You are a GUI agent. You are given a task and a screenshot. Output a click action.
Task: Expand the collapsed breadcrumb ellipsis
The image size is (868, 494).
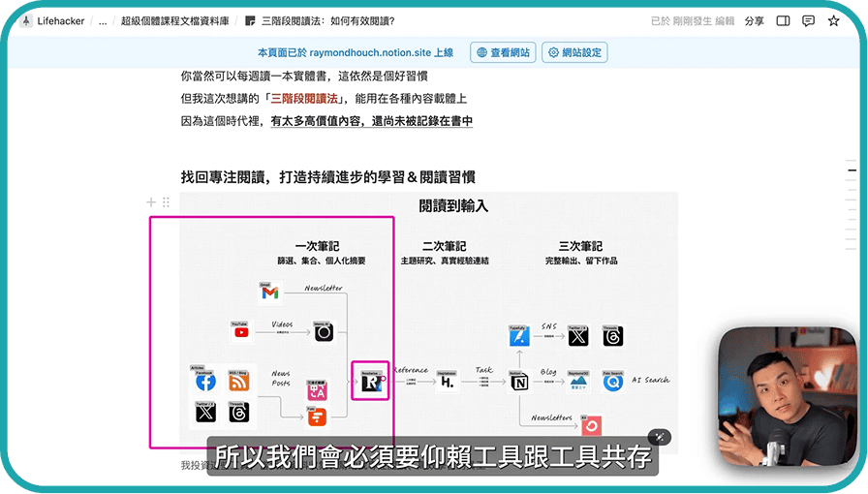pyautogui.click(x=103, y=21)
